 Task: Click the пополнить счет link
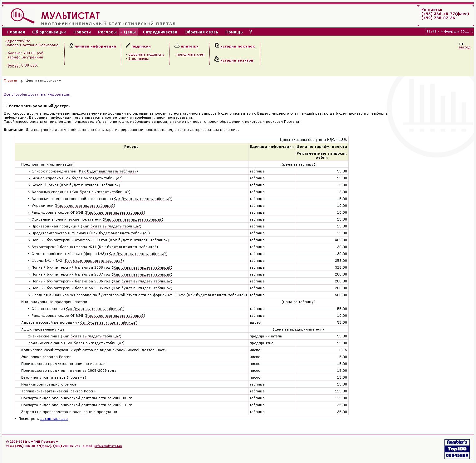click(190, 54)
